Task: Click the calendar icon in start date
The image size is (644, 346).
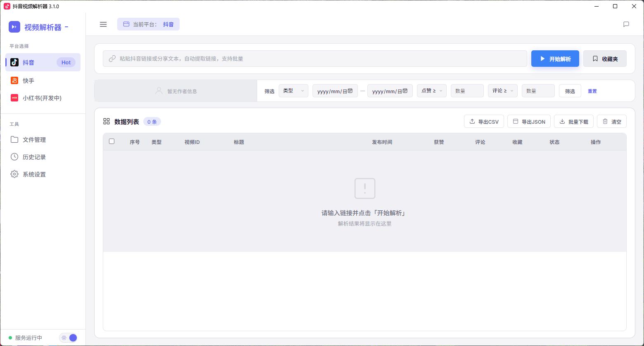Action: (x=350, y=91)
